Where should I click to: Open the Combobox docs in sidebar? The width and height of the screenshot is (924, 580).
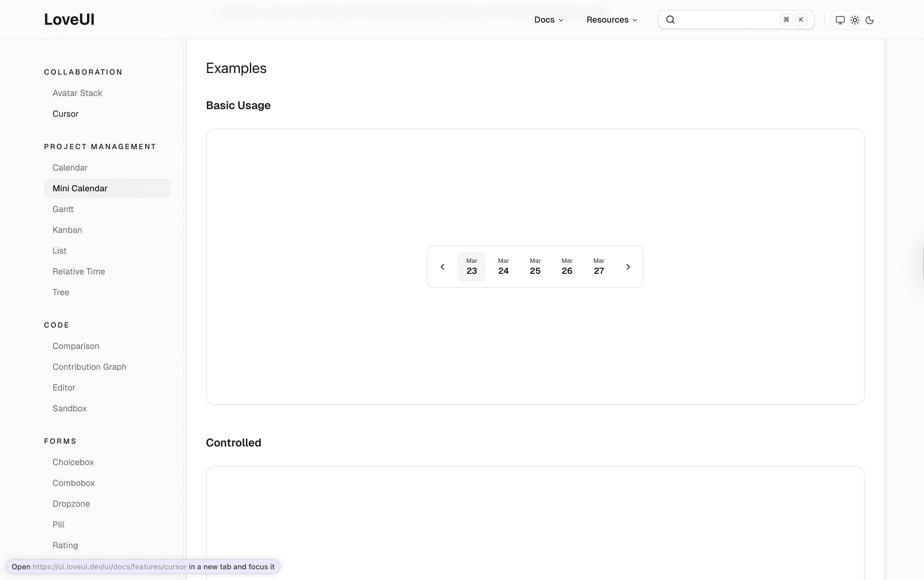click(x=73, y=483)
